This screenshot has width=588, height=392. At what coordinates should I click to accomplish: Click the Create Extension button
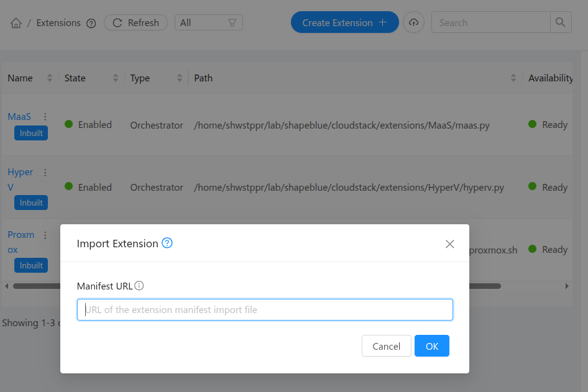(344, 22)
